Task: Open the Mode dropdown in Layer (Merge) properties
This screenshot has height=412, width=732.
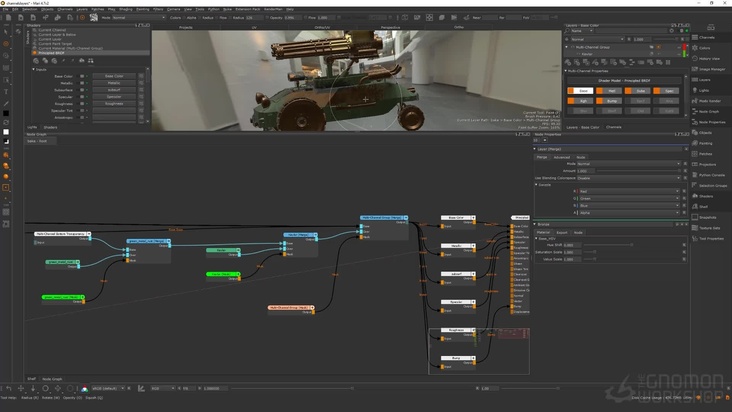Action: click(629, 164)
